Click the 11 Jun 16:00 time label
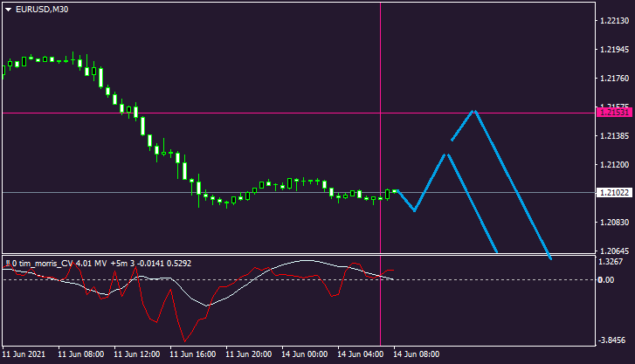 tap(192, 355)
